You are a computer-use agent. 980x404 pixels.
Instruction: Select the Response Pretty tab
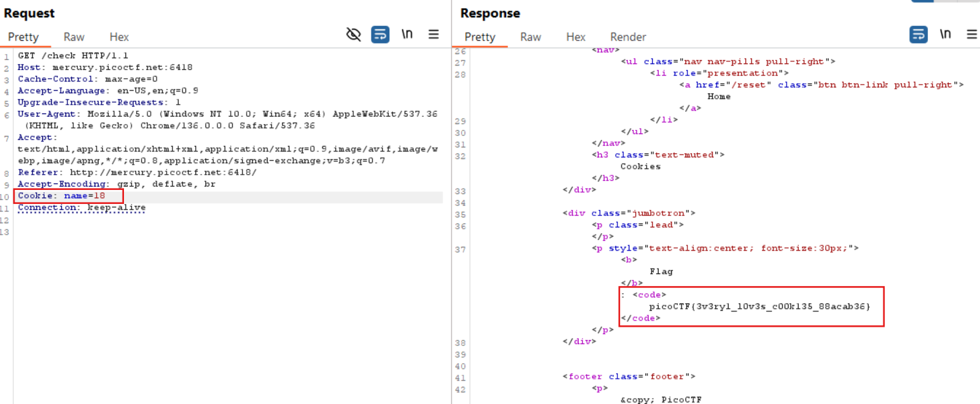(x=480, y=37)
